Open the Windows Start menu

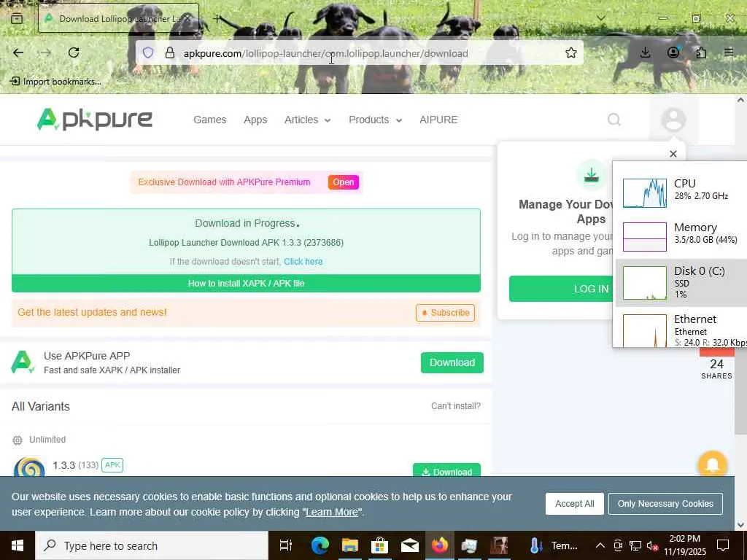pos(18,545)
